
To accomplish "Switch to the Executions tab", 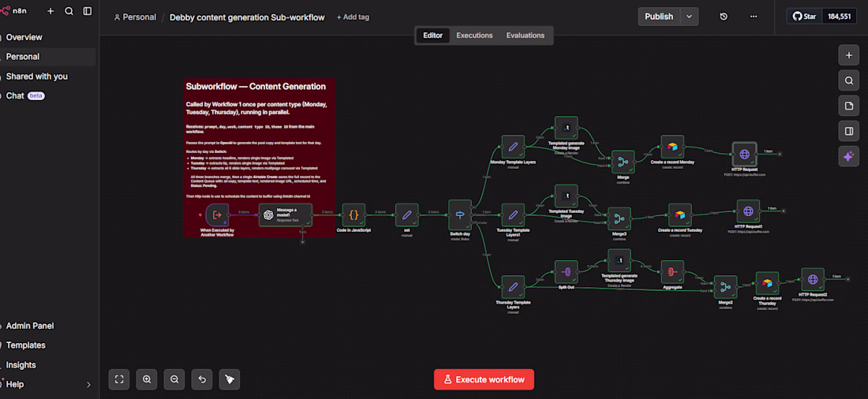I will point(474,35).
